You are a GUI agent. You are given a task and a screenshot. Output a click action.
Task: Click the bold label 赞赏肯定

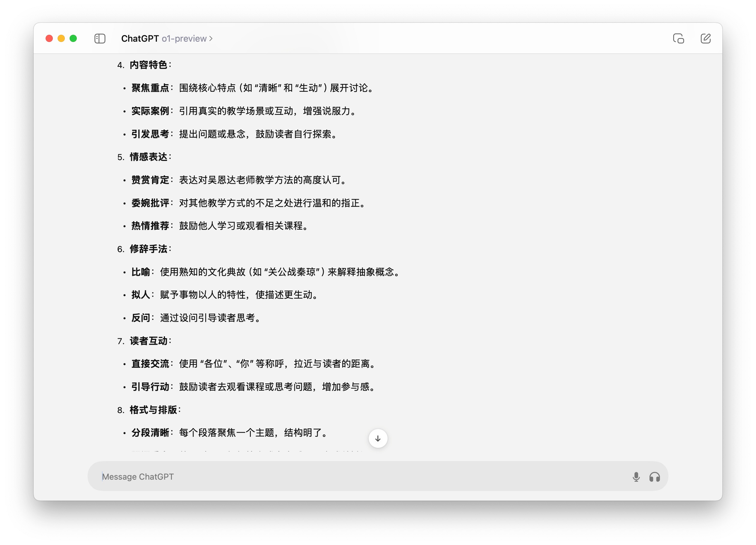tap(151, 180)
